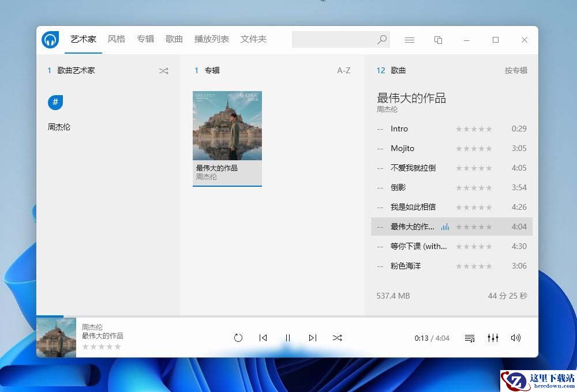Pause the current song
The image size is (577, 392).
(x=287, y=338)
